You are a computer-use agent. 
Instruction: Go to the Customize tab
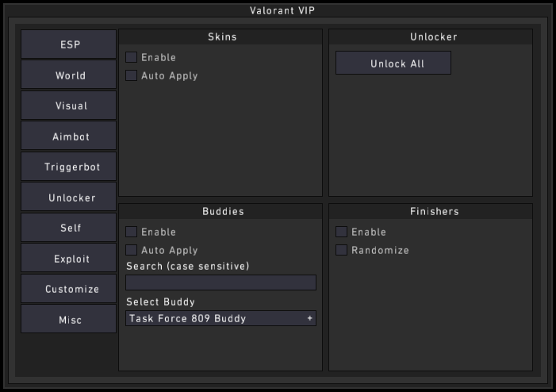[69, 289]
